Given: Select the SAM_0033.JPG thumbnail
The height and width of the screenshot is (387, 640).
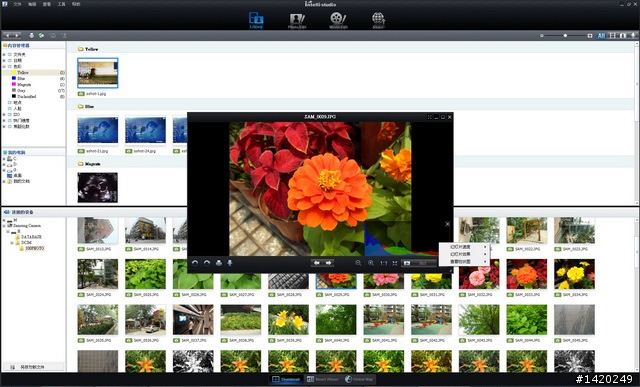Looking at the screenshot, I should (x=527, y=274).
